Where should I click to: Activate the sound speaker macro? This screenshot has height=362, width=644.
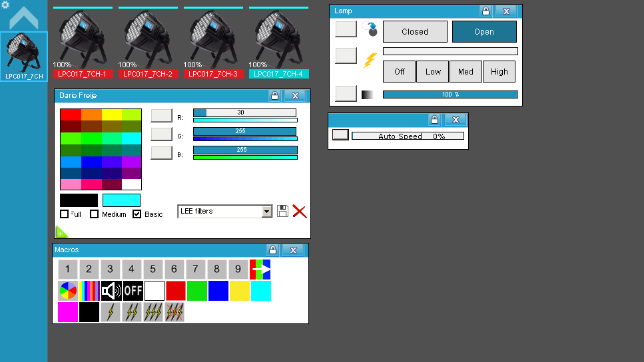pyautogui.click(x=111, y=291)
